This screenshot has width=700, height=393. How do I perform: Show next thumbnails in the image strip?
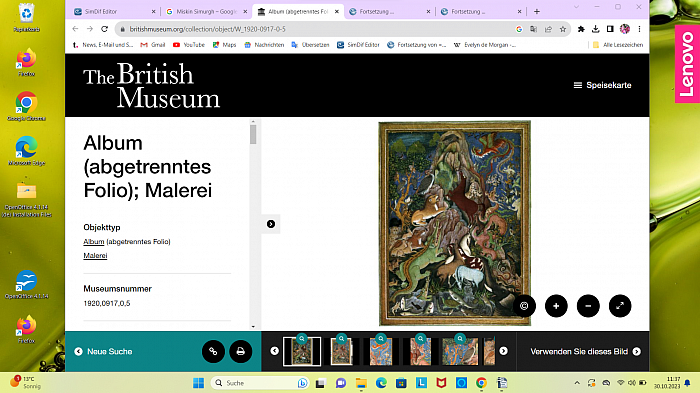(504, 351)
